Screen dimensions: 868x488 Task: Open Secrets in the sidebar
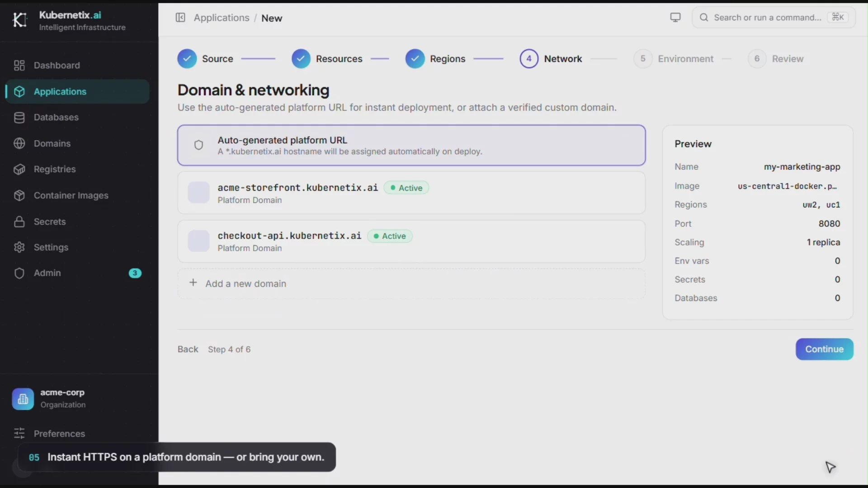(x=77, y=222)
